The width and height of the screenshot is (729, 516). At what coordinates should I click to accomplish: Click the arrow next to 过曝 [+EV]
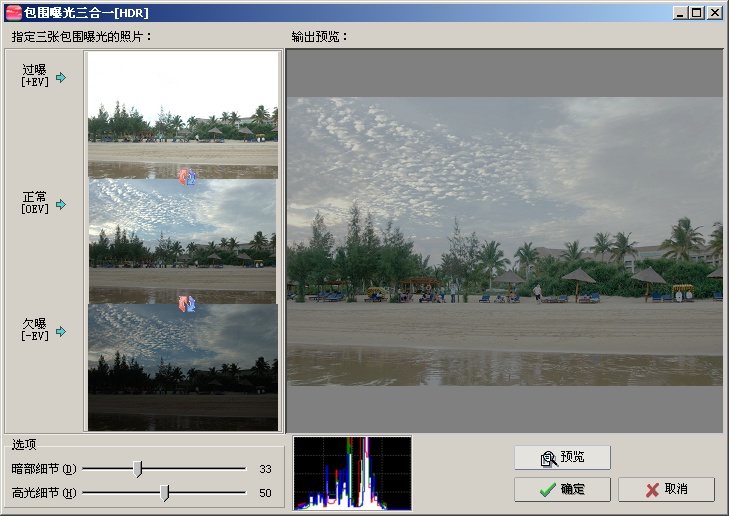[x=61, y=77]
